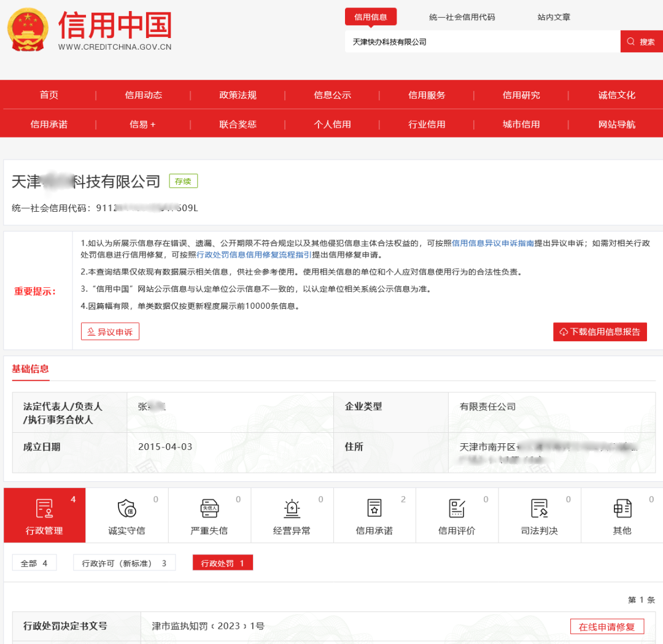Viewport: 663px width, 644px height.
Task: Click the 下载信用信息报告 button
Action: [600, 332]
